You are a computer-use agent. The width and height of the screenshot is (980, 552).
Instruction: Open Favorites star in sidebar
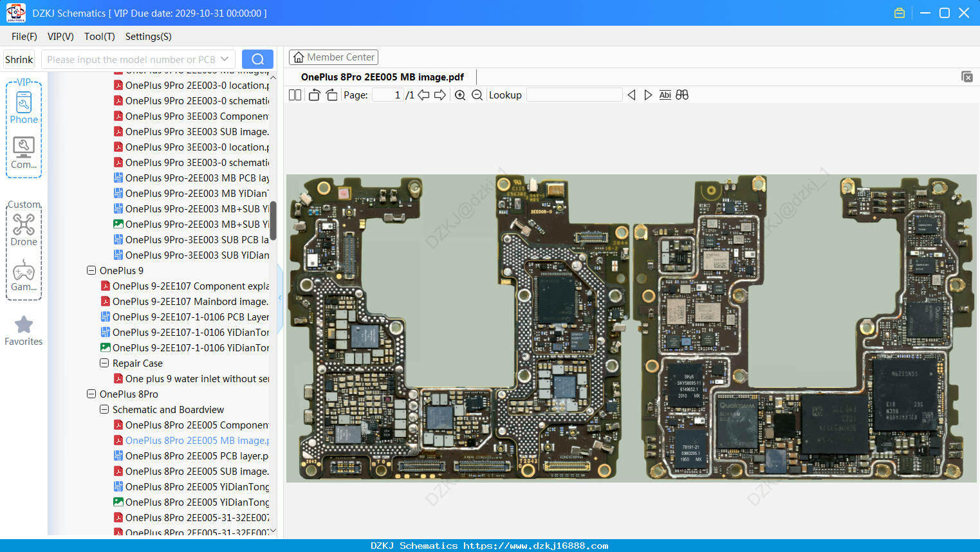24,331
